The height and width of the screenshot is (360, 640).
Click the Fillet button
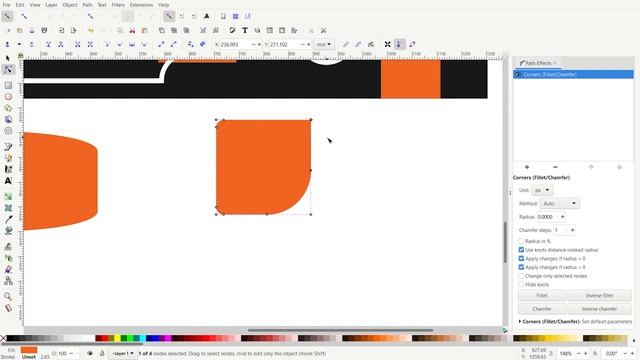click(542, 296)
